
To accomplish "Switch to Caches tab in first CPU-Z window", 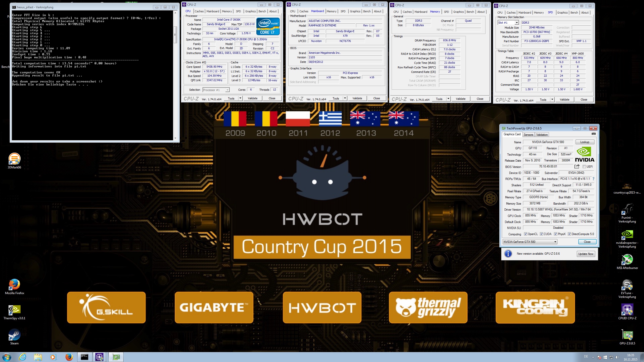I will 199,11.
